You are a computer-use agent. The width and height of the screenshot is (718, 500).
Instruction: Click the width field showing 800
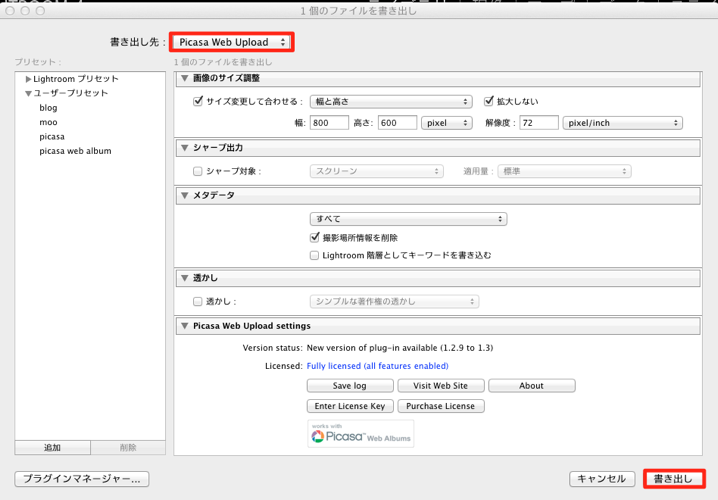[x=329, y=123]
